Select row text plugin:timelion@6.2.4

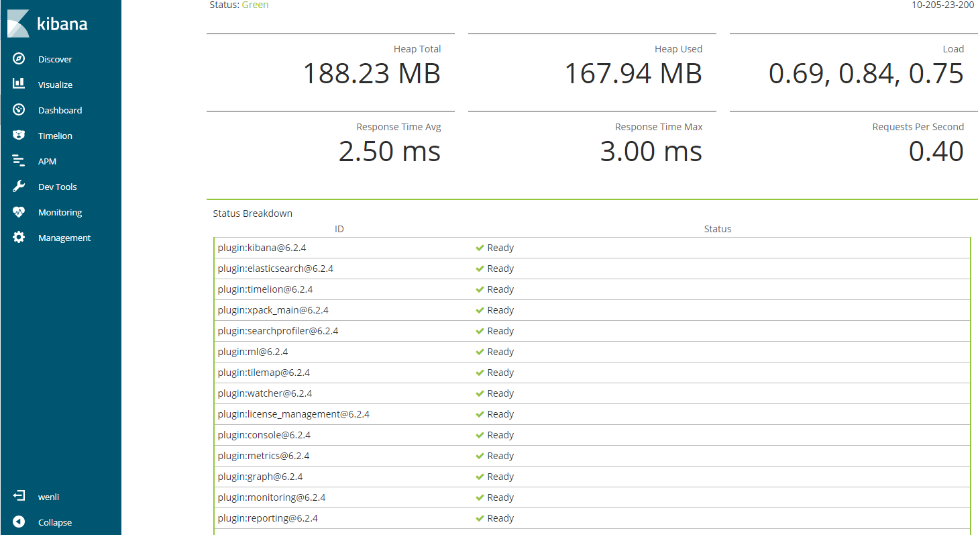(266, 289)
